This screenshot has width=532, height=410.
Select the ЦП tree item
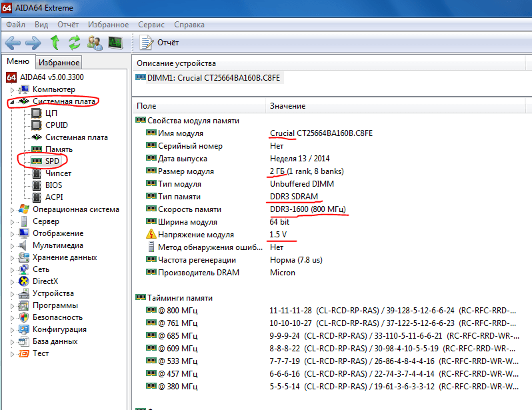(x=51, y=113)
